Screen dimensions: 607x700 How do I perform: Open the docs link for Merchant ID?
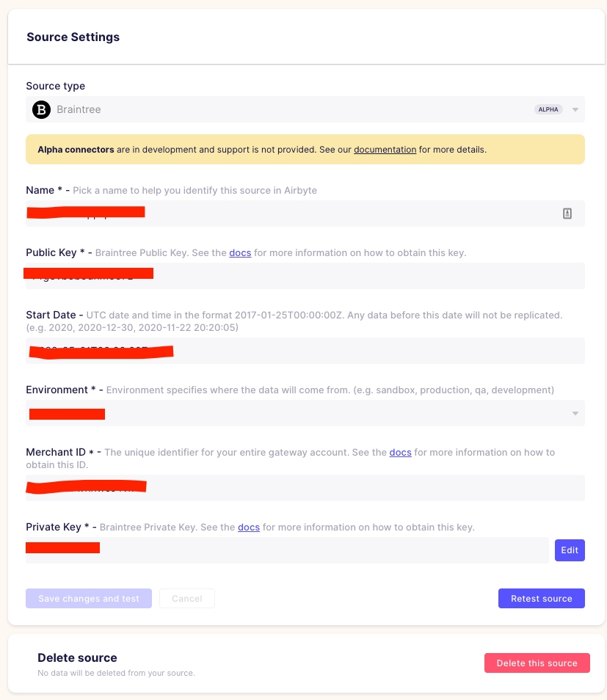point(400,452)
